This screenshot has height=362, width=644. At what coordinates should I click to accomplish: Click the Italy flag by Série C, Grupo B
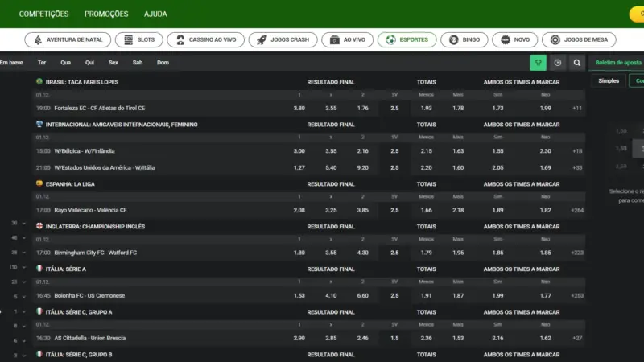coord(39,354)
